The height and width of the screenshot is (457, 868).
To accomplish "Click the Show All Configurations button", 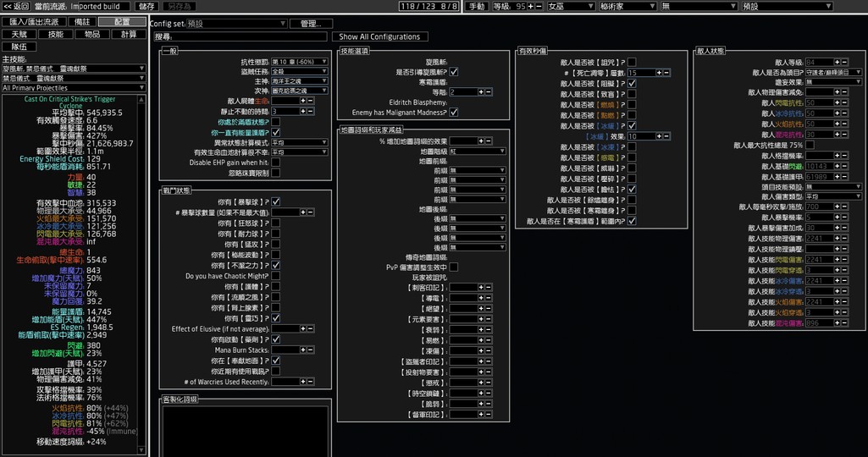I will 379,37.
